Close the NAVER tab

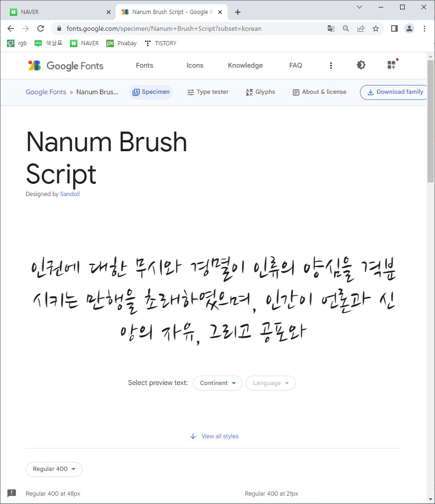[109, 12]
